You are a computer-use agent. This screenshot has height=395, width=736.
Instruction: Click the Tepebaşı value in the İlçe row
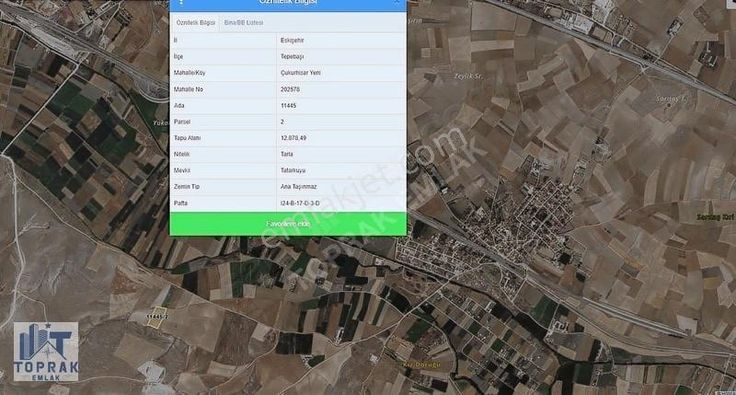tap(292, 56)
